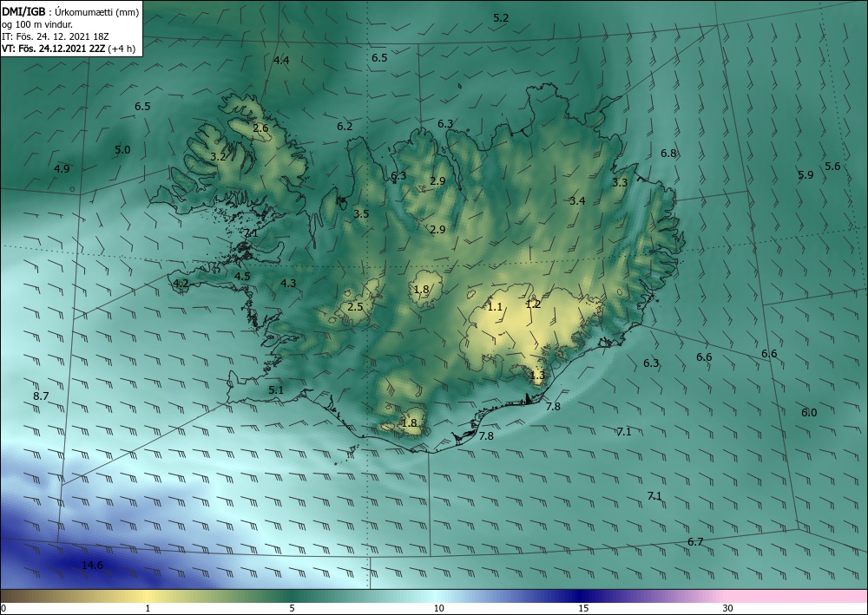This screenshot has width=868, height=615.
Task: Click the "15" label on the color scale
Action: click(x=583, y=608)
